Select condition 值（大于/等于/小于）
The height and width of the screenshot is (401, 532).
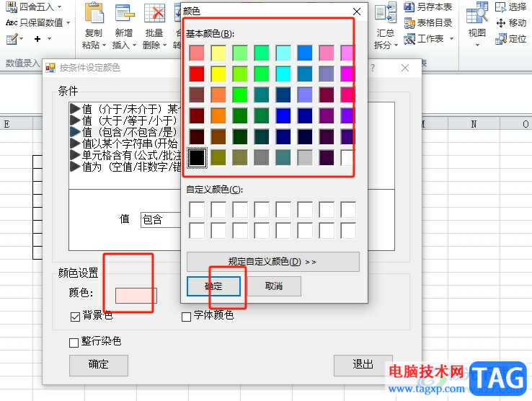pos(125,120)
